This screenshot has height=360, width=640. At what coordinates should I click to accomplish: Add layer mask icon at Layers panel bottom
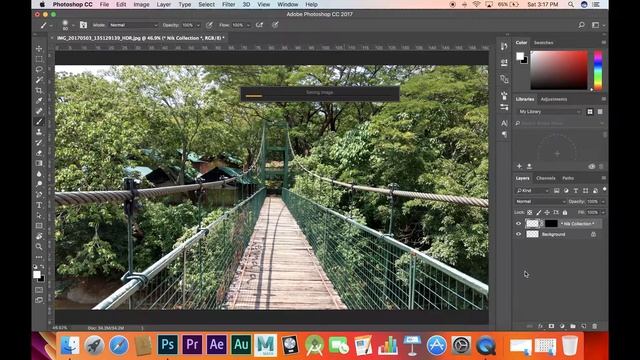click(x=551, y=326)
